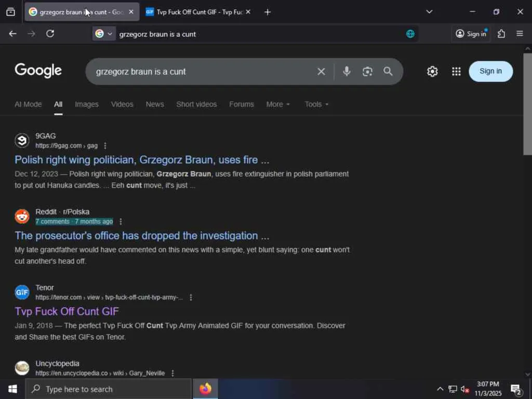Open search by image camera icon
The height and width of the screenshot is (399, 532).
coord(367,71)
